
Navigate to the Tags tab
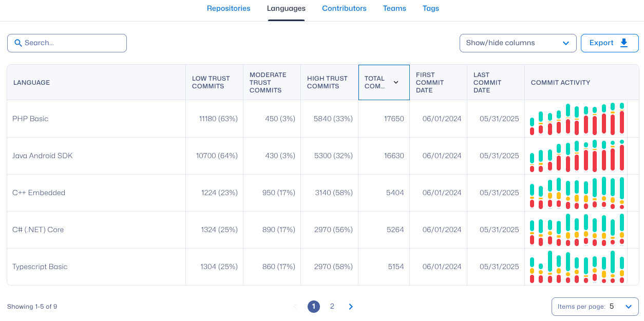tap(430, 9)
